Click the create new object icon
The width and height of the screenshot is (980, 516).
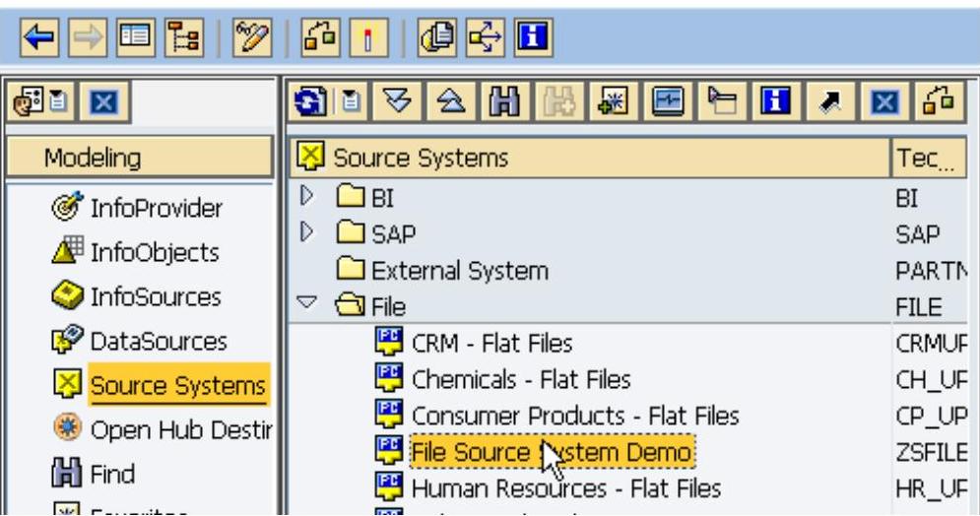(x=614, y=101)
